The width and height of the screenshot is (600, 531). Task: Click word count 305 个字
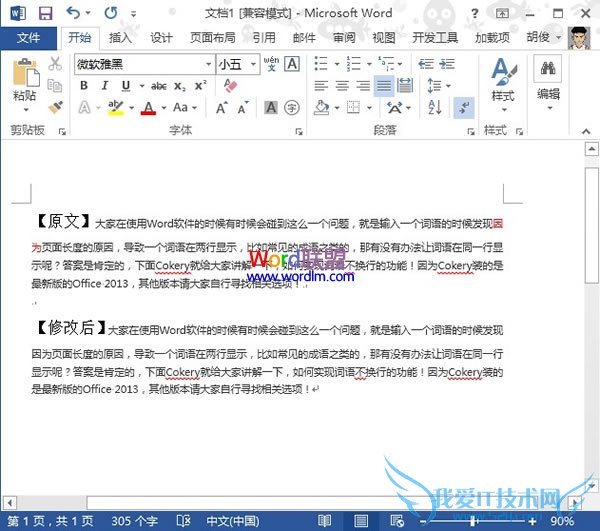135,521
